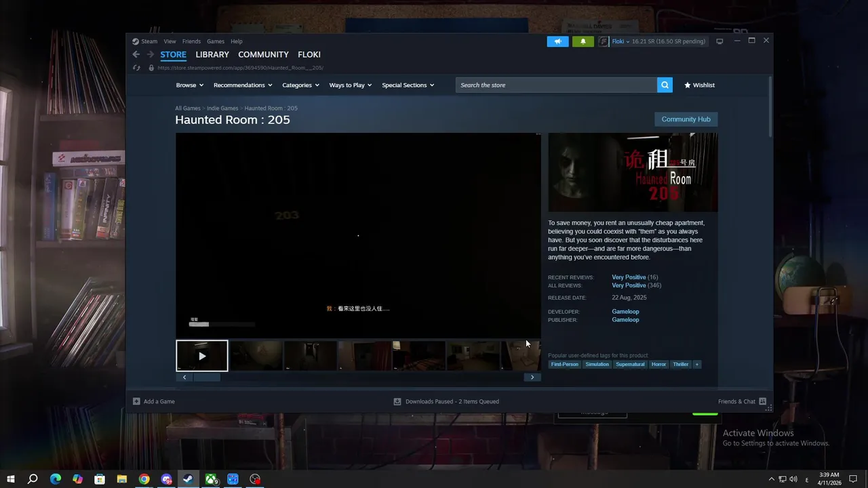
Task: Click the store search magnifier button
Action: [x=665, y=85]
